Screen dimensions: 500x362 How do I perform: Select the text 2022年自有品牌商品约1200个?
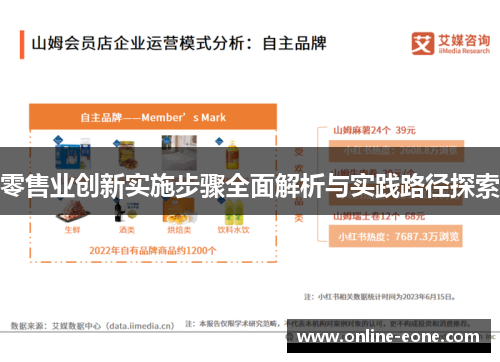tap(153, 251)
